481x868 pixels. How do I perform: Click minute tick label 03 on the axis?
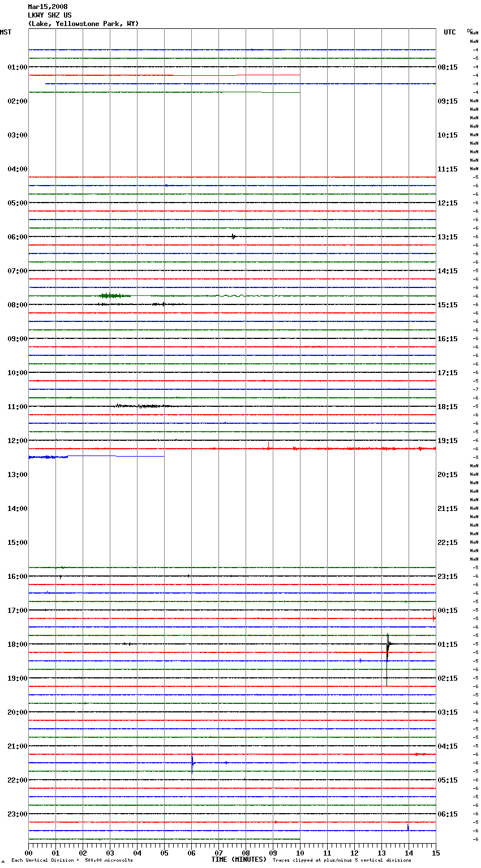(110, 853)
